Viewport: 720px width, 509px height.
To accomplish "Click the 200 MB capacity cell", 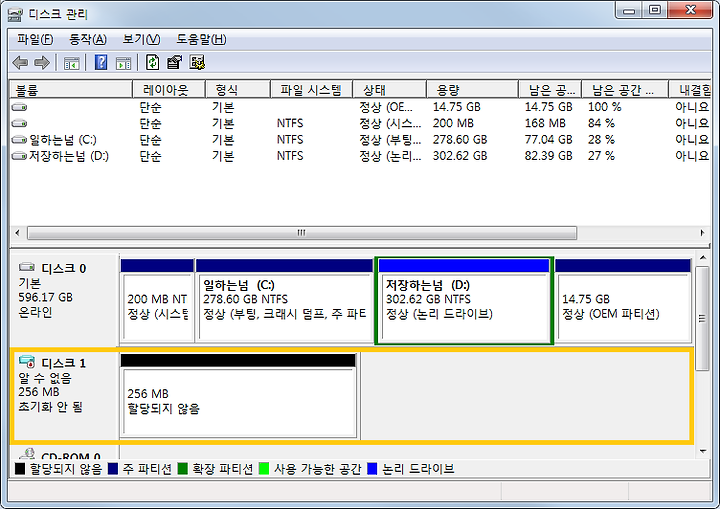I will coord(453,123).
